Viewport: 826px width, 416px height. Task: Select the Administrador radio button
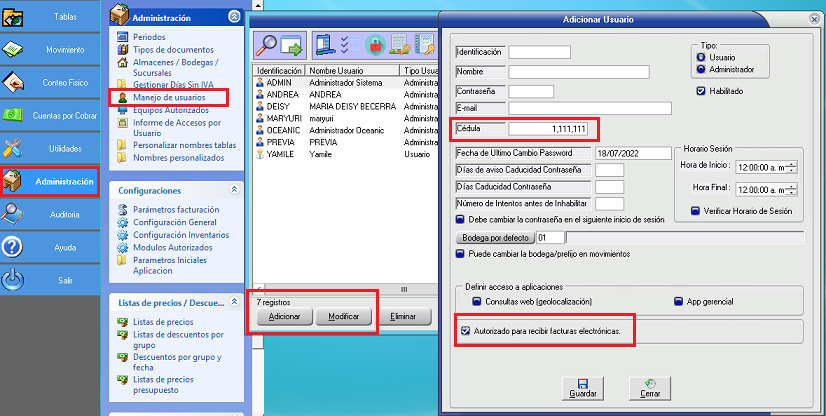tap(701, 70)
